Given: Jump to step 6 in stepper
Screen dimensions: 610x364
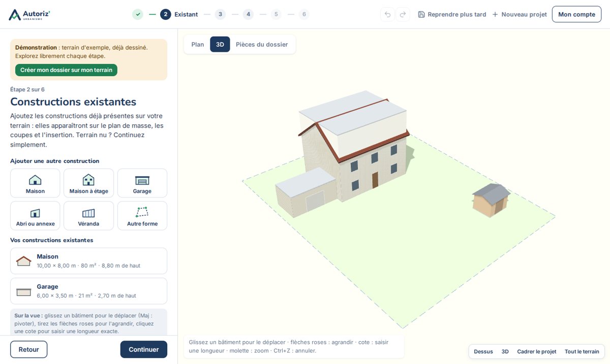Looking at the screenshot, I should [304, 14].
